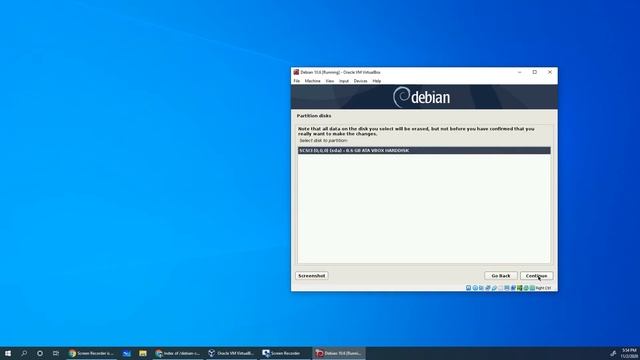Click the Debian 10.6 running VM taskbar item

pyautogui.click(x=339, y=353)
